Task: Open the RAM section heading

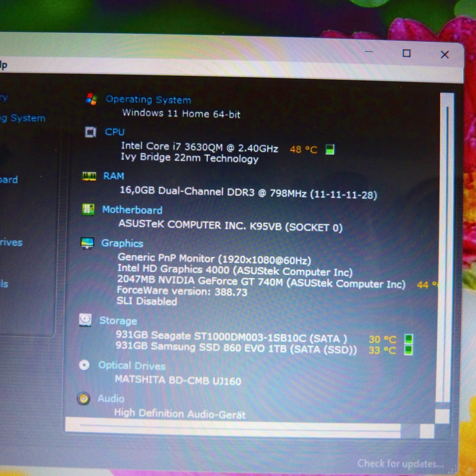Action: pyautogui.click(x=113, y=176)
